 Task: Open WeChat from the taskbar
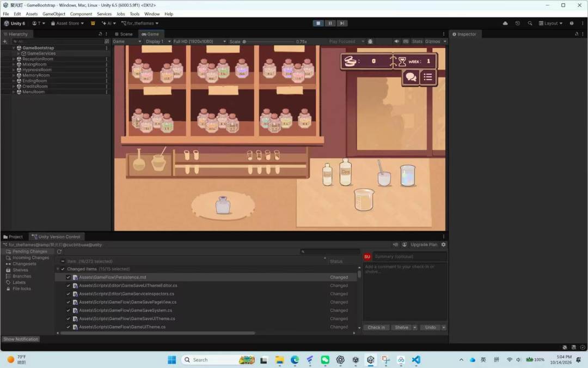coord(325,360)
